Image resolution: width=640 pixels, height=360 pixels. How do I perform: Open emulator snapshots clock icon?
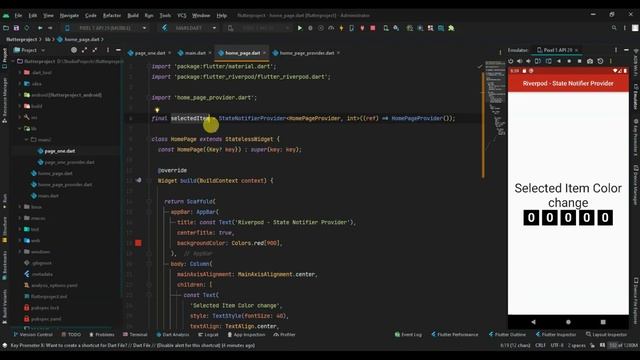[x=600, y=61]
